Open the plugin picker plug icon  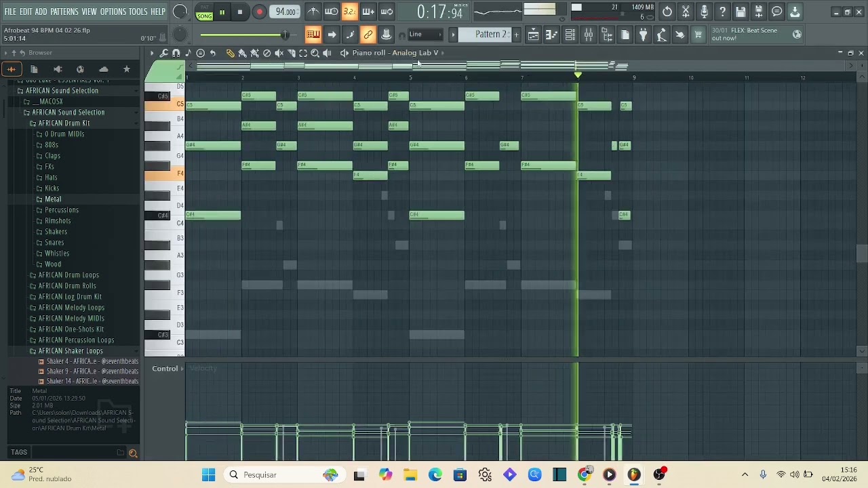click(x=644, y=35)
